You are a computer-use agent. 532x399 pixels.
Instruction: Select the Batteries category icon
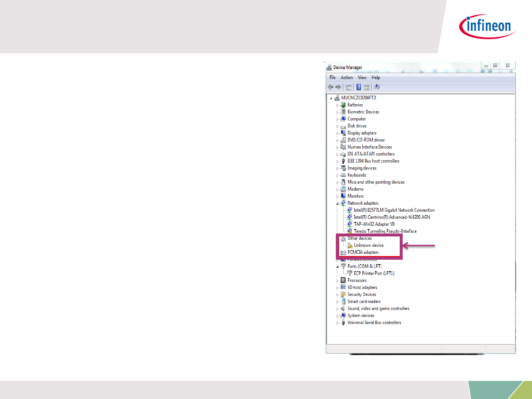[x=343, y=105]
